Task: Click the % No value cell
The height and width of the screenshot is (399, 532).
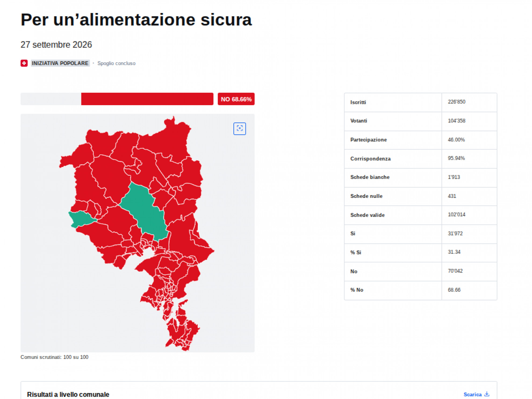Action: (x=469, y=290)
